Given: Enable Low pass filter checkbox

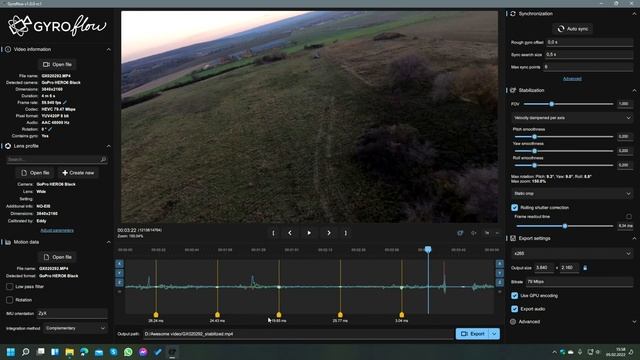Looking at the screenshot, I should [9, 287].
